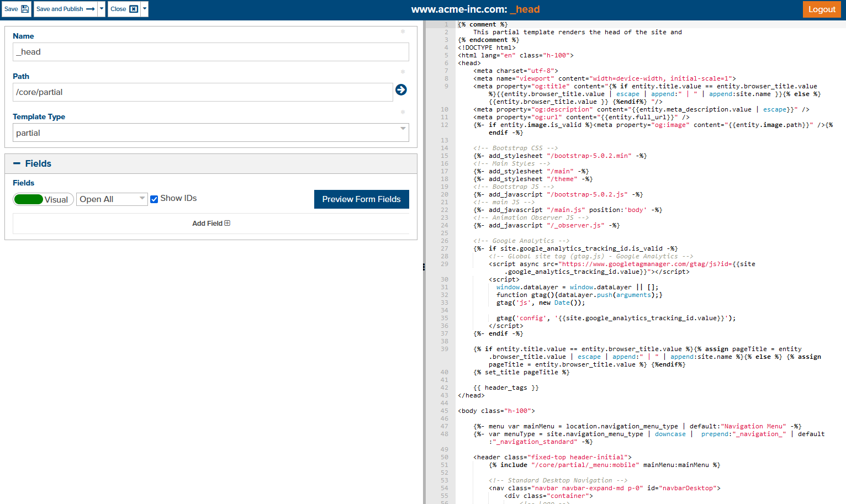The image size is (846, 504).
Task: Click the blue arrow icon next to Path
Action: click(401, 89)
